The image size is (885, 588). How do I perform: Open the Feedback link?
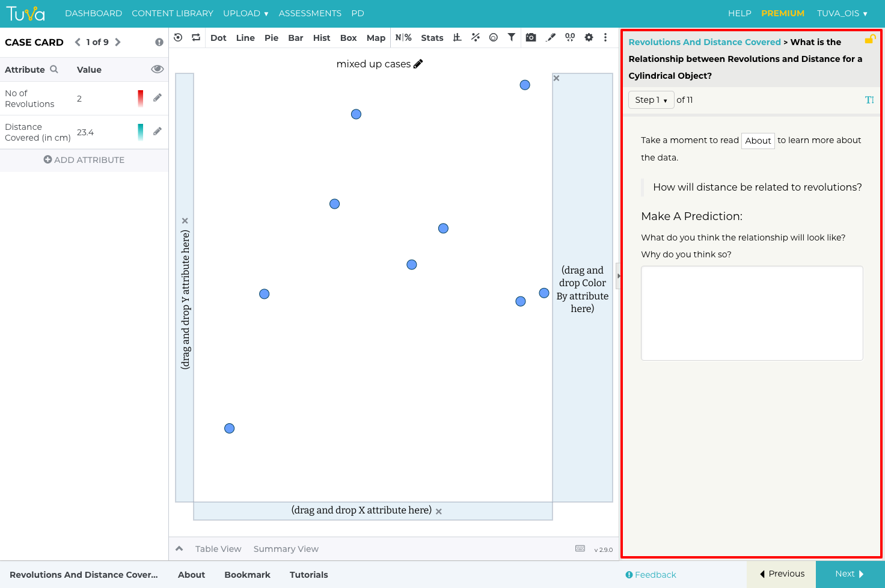click(651, 575)
